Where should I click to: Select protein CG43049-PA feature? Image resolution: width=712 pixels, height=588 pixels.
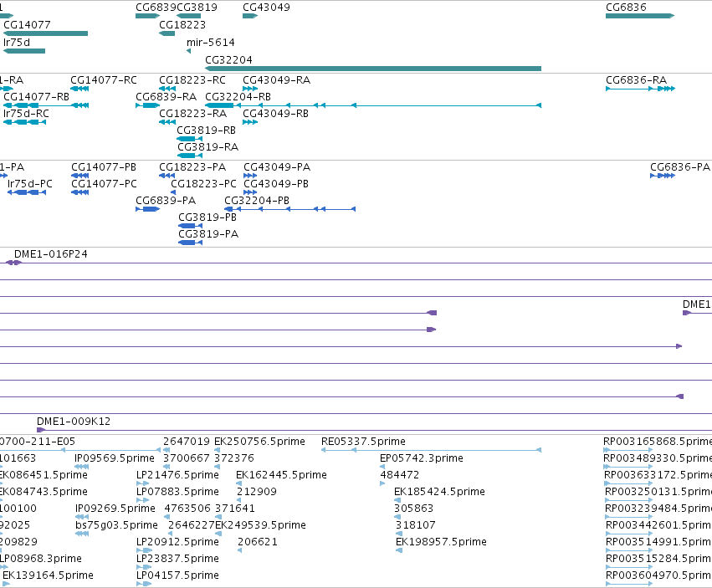(x=250, y=176)
